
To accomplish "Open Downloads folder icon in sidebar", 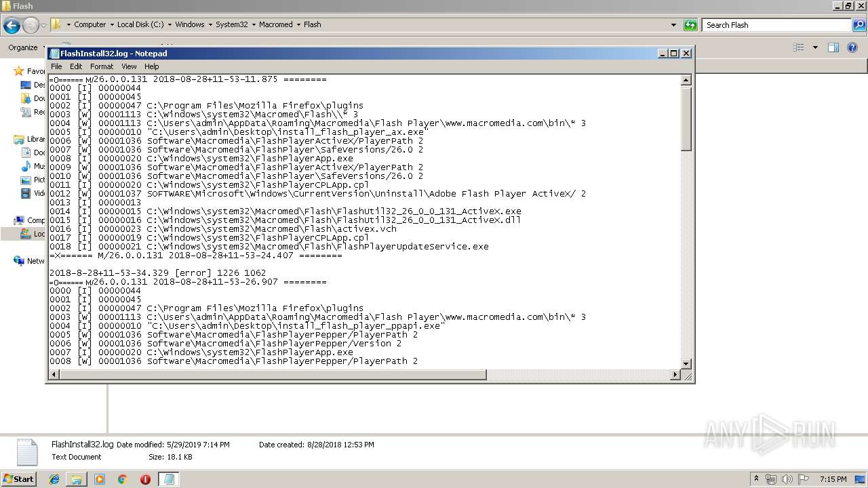I will tap(26, 98).
